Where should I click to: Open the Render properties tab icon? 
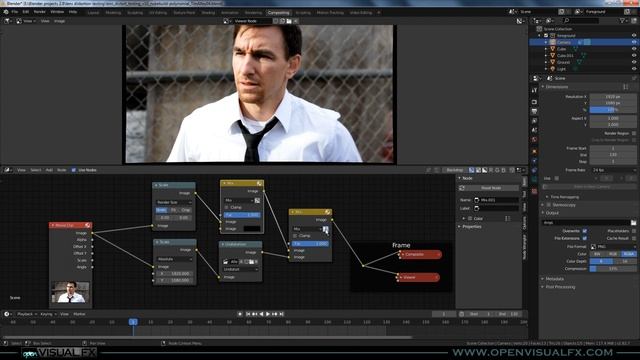click(x=534, y=101)
